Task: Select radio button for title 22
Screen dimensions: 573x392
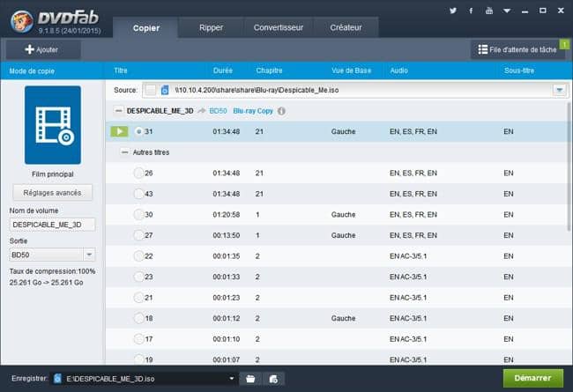Action: click(138, 256)
